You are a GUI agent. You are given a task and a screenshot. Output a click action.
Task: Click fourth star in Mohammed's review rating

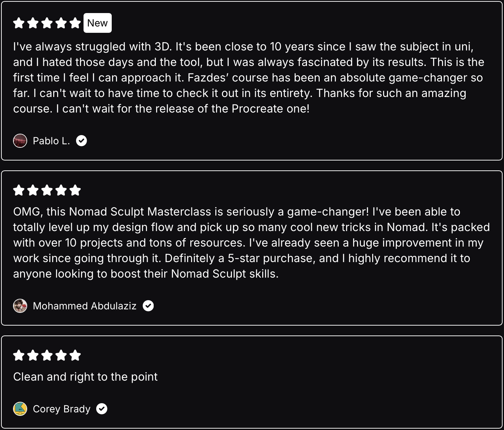point(61,190)
